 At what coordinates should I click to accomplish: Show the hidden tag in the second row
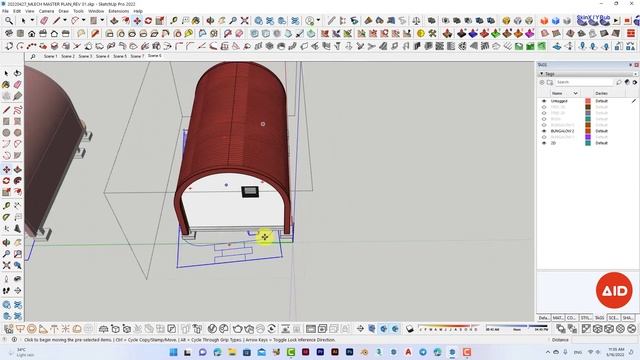pyautogui.click(x=544, y=107)
